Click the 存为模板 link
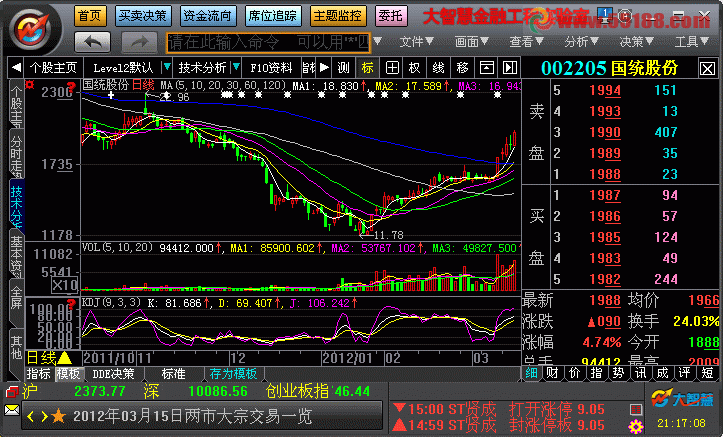This screenshot has height=437, width=723. [x=233, y=374]
